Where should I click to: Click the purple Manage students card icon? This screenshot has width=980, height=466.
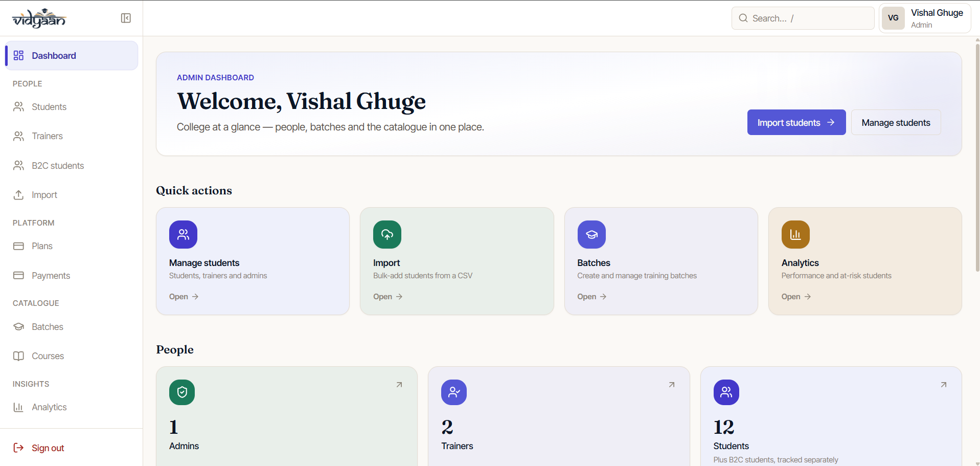click(183, 234)
